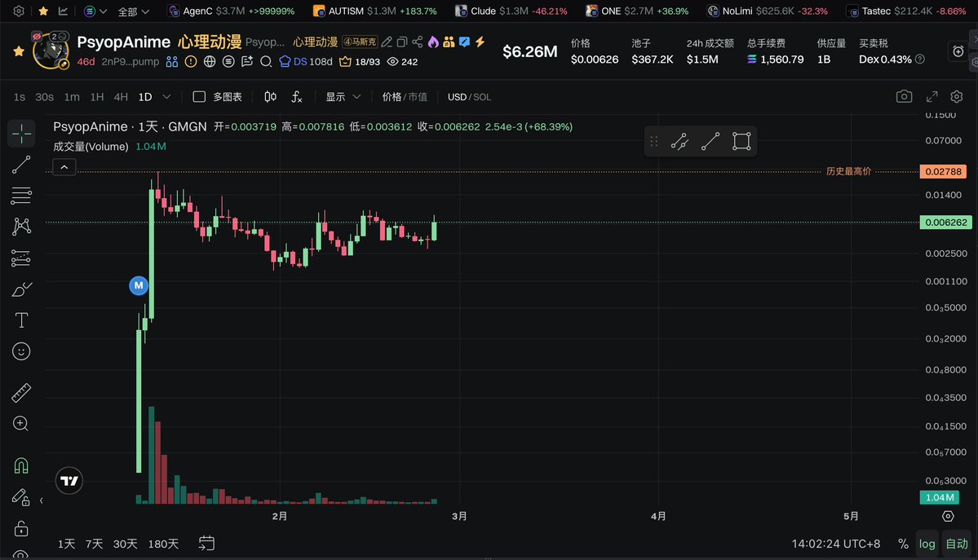Toggle USD/SOL currency display
The image size is (978, 560).
tap(469, 97)
